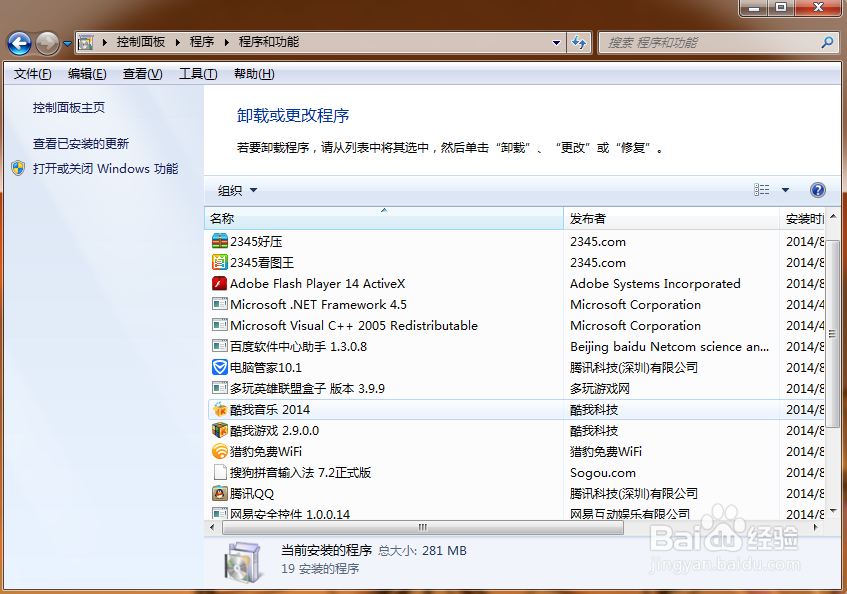Select the 2345看图王 icon

[x=220, y=262]
